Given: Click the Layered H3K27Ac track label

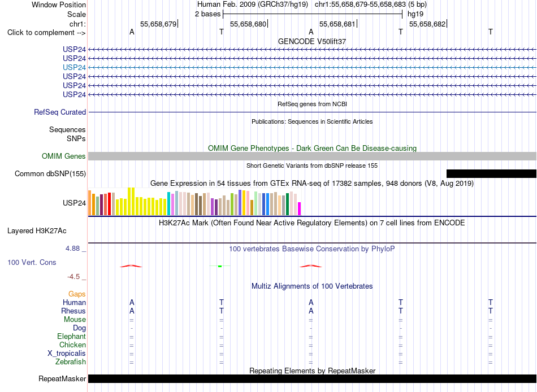Looking at the screenshot, I should coord(37,231).
